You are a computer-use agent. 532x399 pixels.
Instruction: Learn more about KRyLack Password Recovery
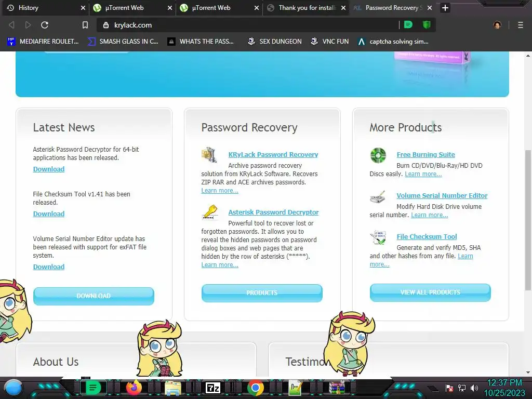[x=220, y=190]
